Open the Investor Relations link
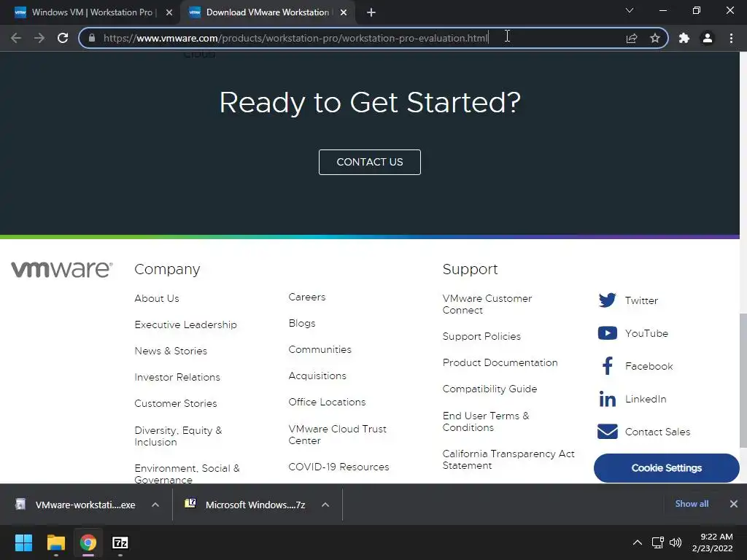Screen dimensions: 747x560 177,377
